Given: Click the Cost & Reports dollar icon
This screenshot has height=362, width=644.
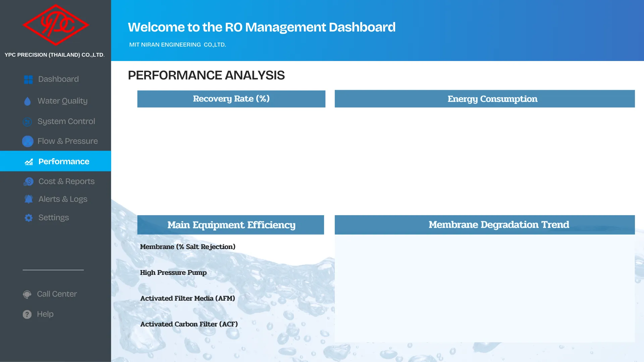Looking at the screenshot, I should [29, 182].
